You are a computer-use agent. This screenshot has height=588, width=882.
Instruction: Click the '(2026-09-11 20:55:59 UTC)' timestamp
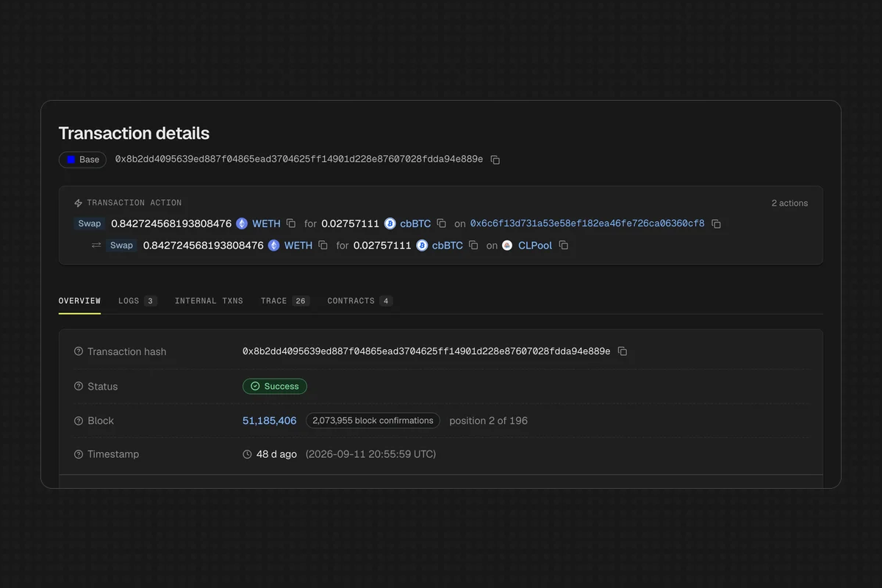370,454
